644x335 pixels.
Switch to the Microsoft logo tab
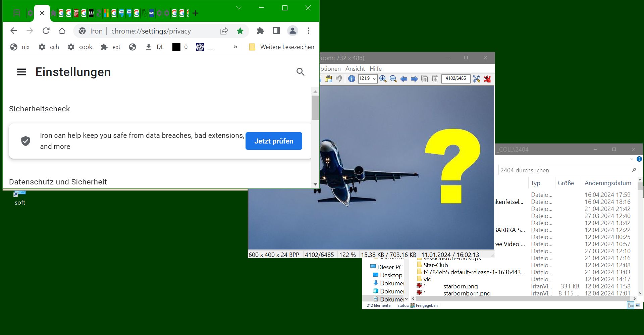106,13
